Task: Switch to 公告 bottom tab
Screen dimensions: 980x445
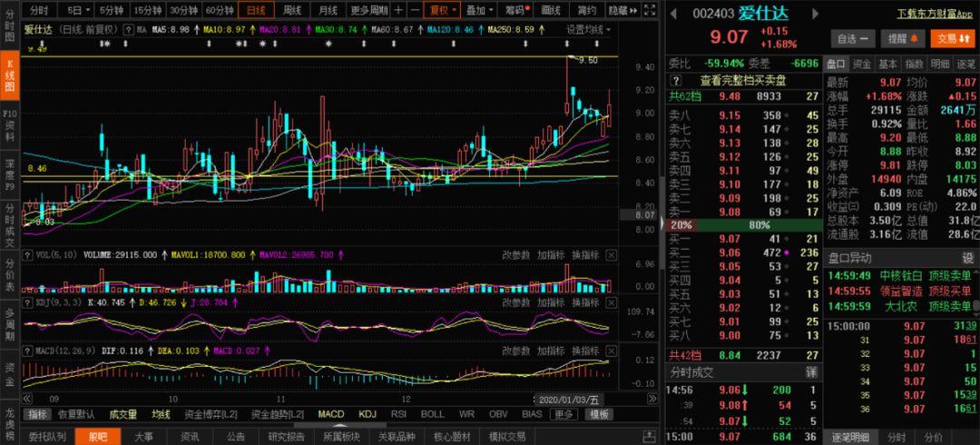Action: click(x=236, y=436)
